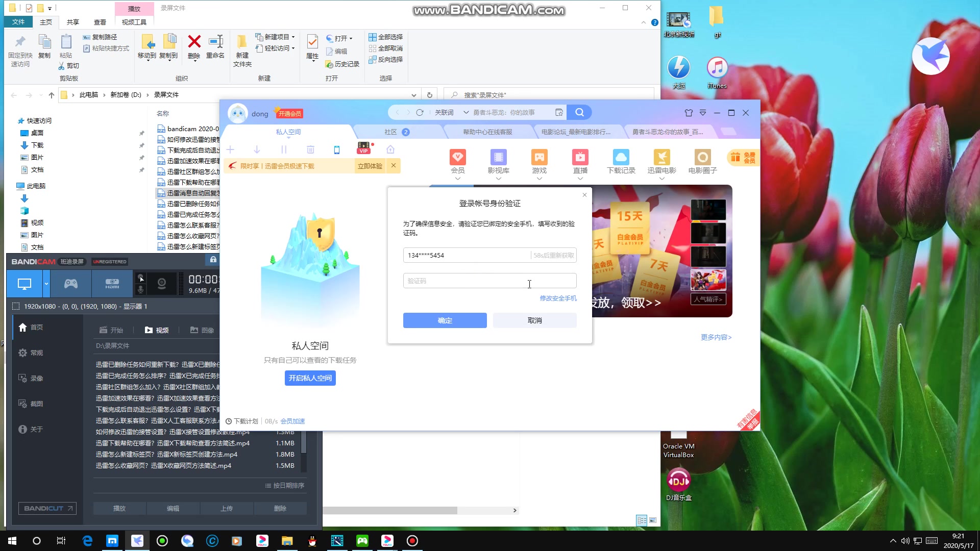The height and width of the screenshot is (551, 980).
Task: Select Bandicam game recording mode icon
Action: tap(71, 284)
